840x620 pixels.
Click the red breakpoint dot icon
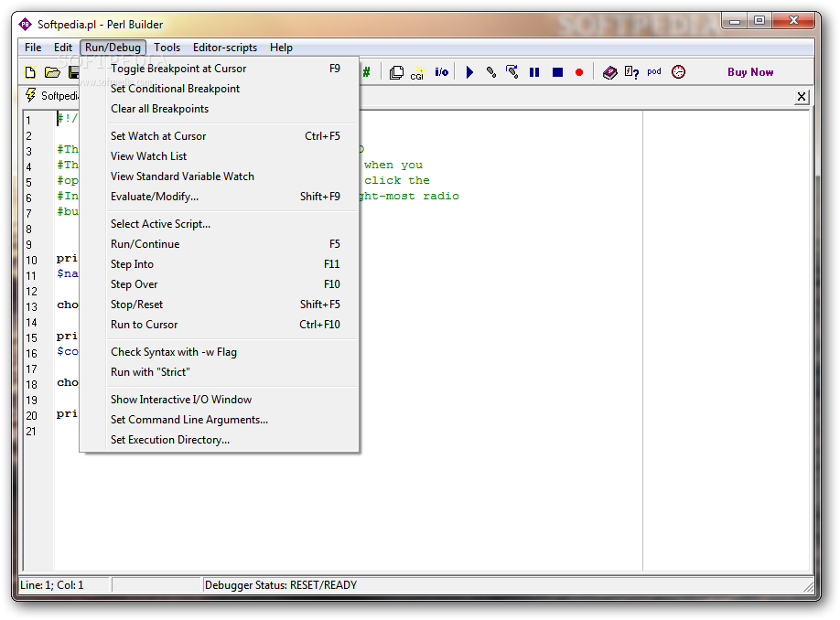point(579,72)
